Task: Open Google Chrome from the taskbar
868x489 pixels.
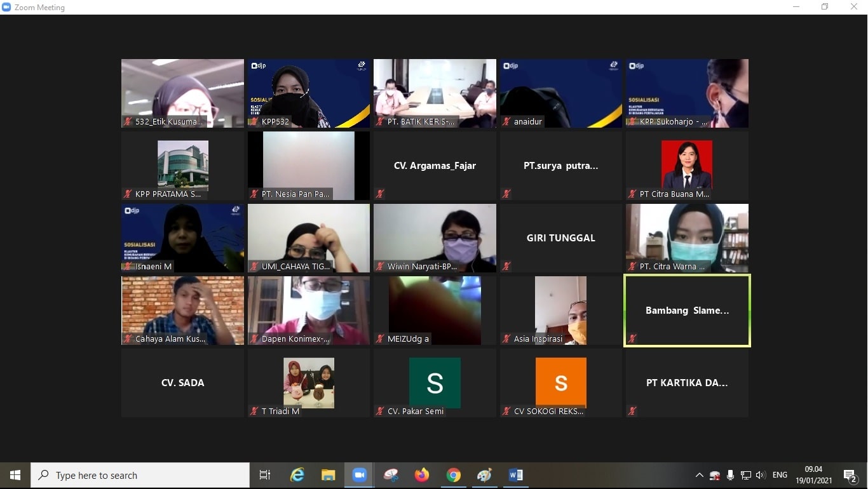Action: (x=453, y=475)
